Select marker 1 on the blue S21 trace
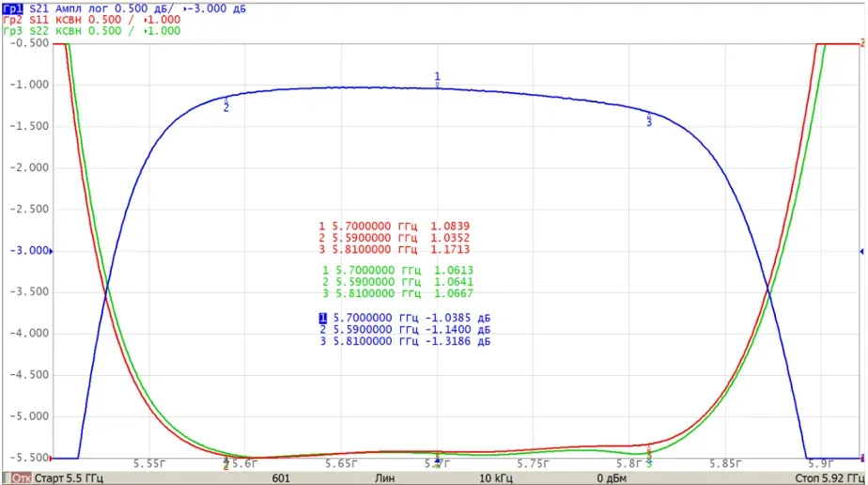The width and height of the screenshot is (868, 485). pos(438,80)
